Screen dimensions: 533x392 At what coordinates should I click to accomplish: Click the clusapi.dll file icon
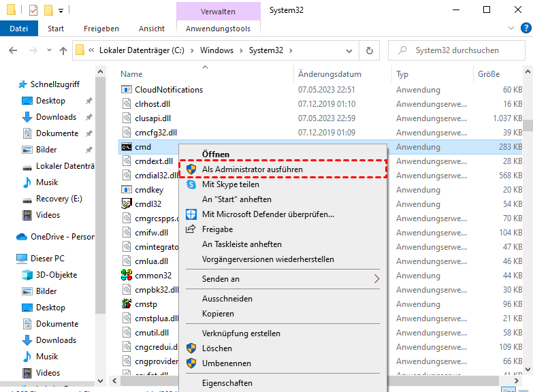coord(127,118)
